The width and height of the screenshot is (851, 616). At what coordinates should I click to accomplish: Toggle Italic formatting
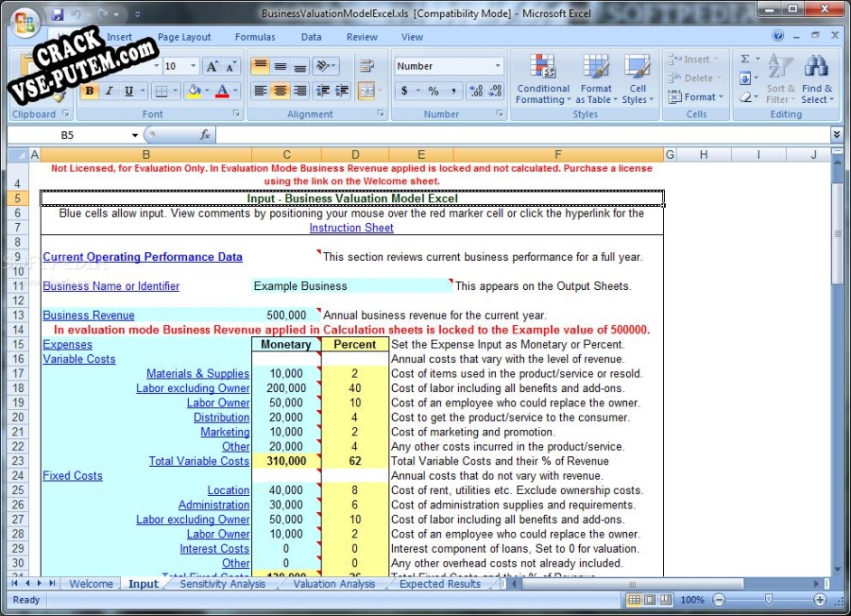click(x=109, y=90)
